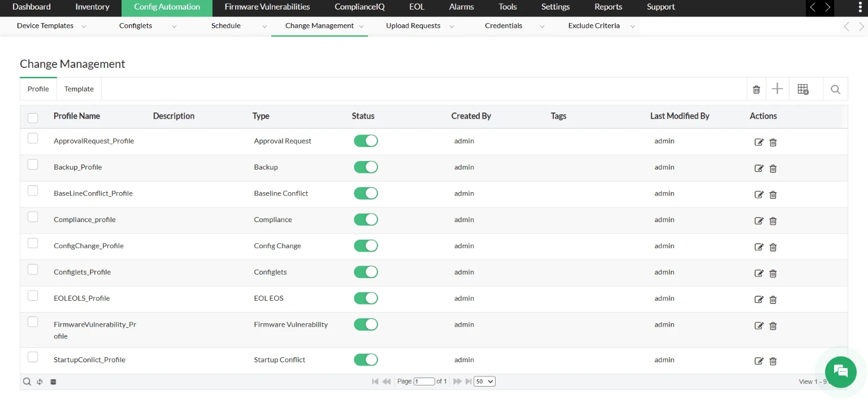Tick the EOLEOLS_Profile row checkbox
This screenshot has width=868, height=416.
tap(33, 296)
